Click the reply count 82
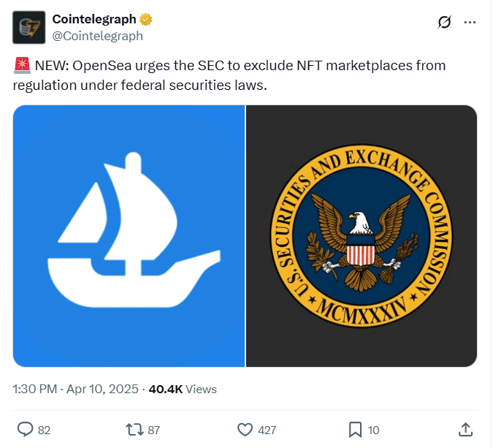Image resolution: width=501 pixels, height=448 pixels. 44,430
